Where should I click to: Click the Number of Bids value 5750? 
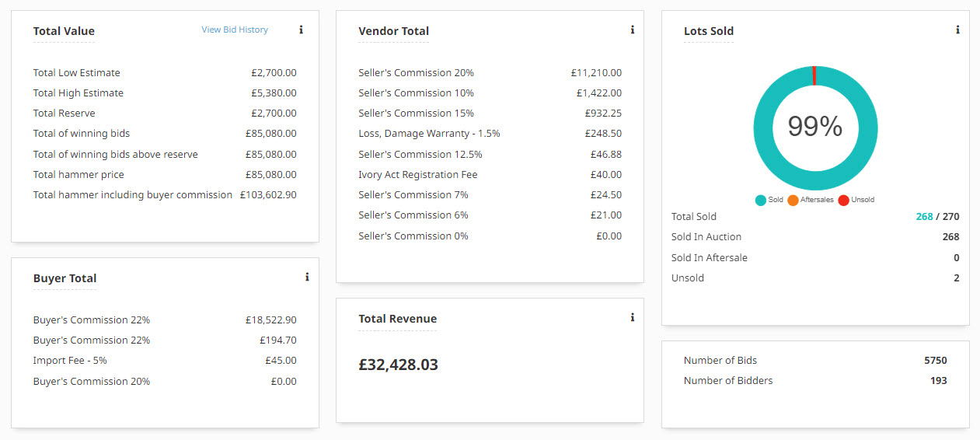tap(935, 361)
